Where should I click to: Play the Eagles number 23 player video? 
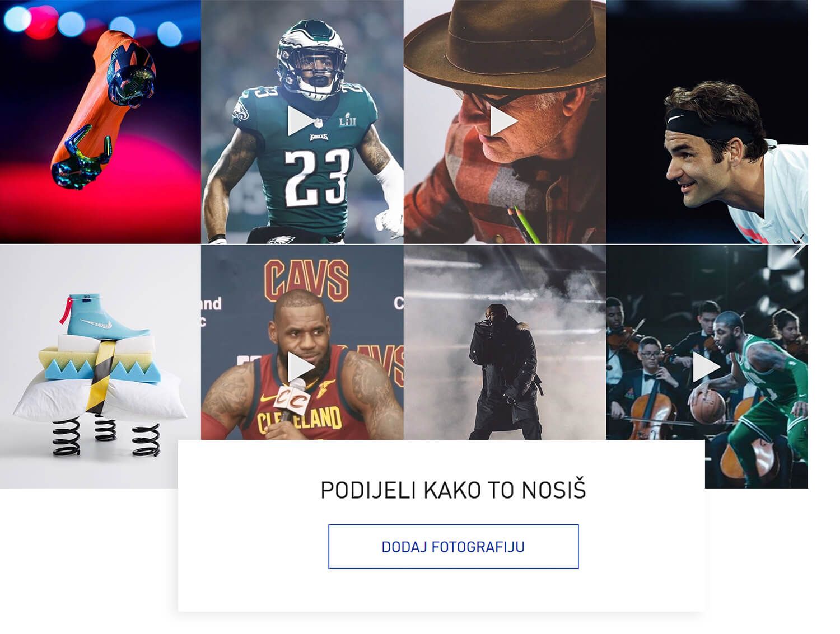click(x=301, y=121)
